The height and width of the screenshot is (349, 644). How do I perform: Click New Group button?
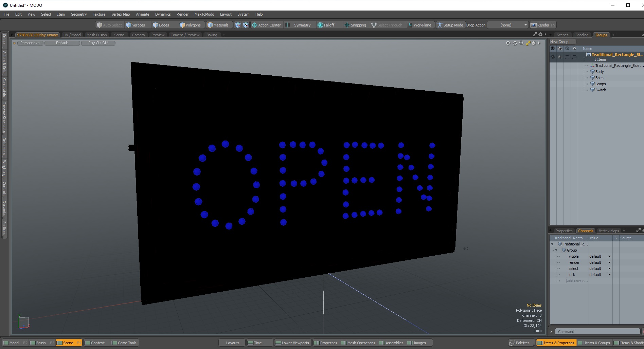point(562,42)
